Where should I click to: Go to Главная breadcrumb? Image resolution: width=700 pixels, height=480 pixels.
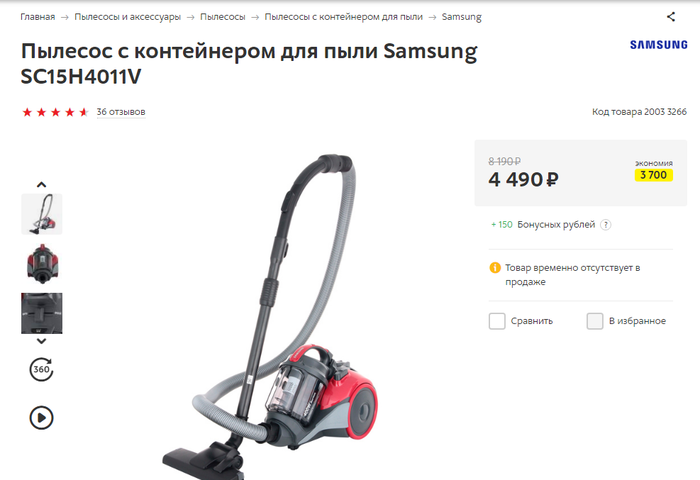38,17
